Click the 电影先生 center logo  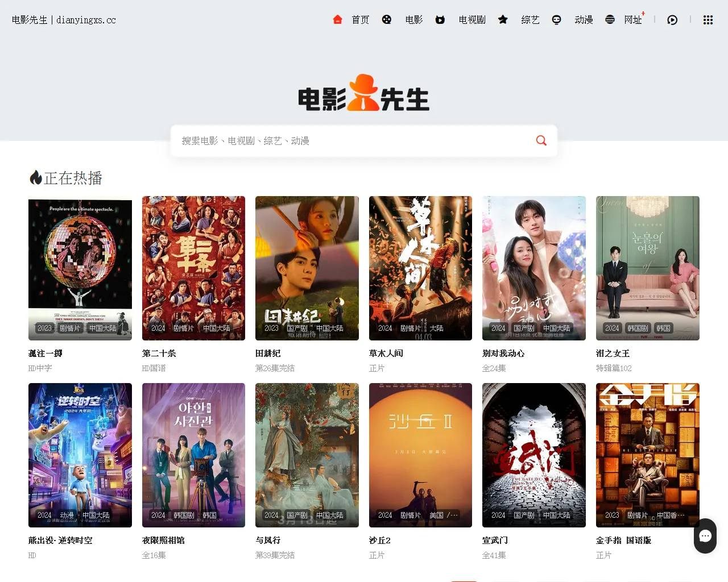[x=364, y=93]
